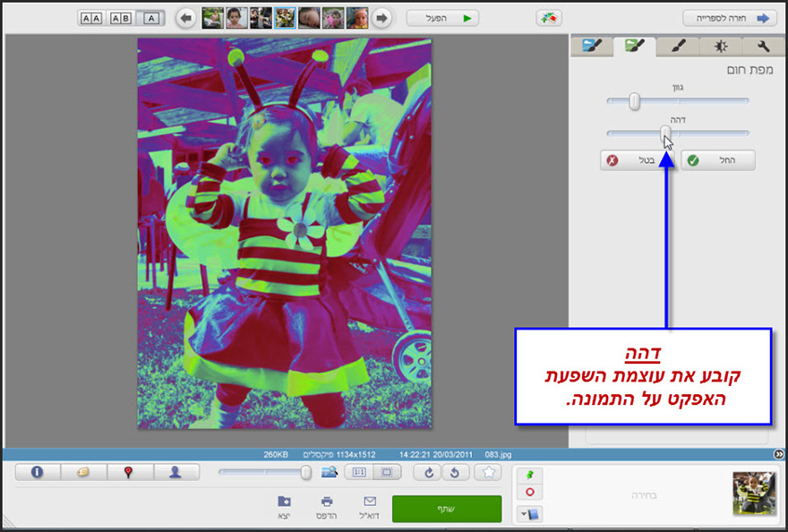Open the blue dropdown arrow near the upload icons

pos(524,513)
